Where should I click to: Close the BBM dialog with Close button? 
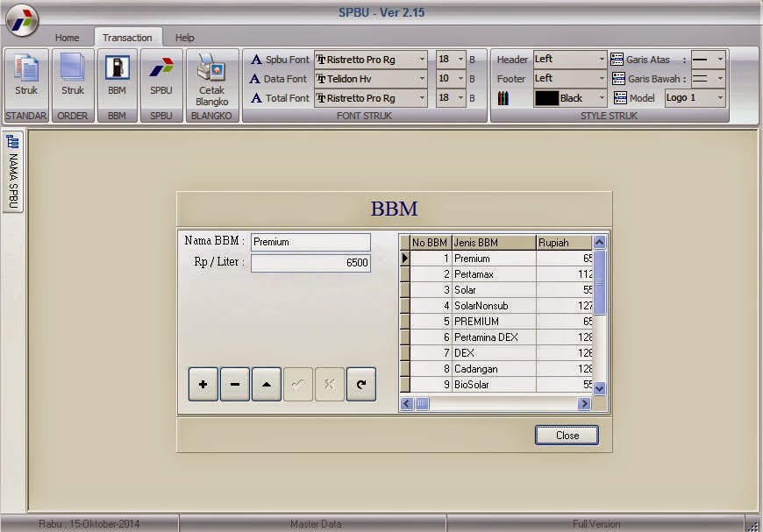[x=567, y=436]
